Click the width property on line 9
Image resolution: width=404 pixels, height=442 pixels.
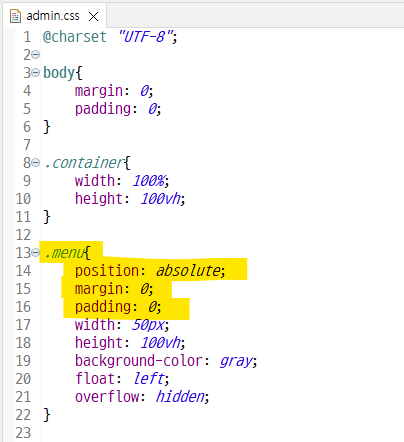(x=95, y=181)
